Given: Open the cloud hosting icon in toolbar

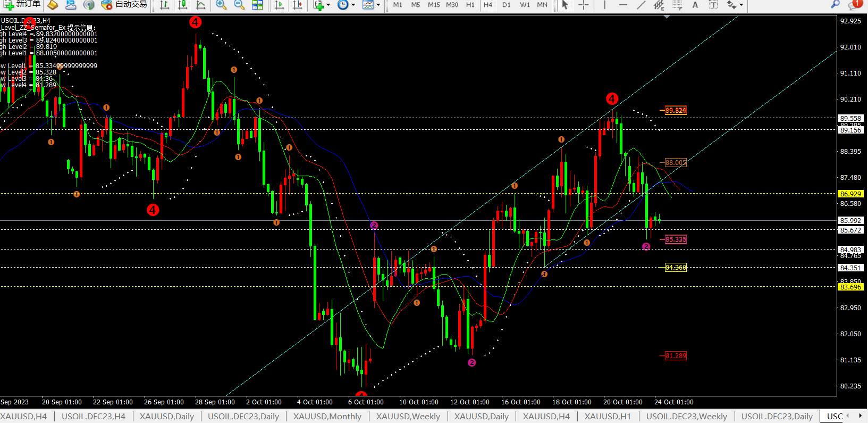Looking at the screenshot, I should (x=71, y=5).
